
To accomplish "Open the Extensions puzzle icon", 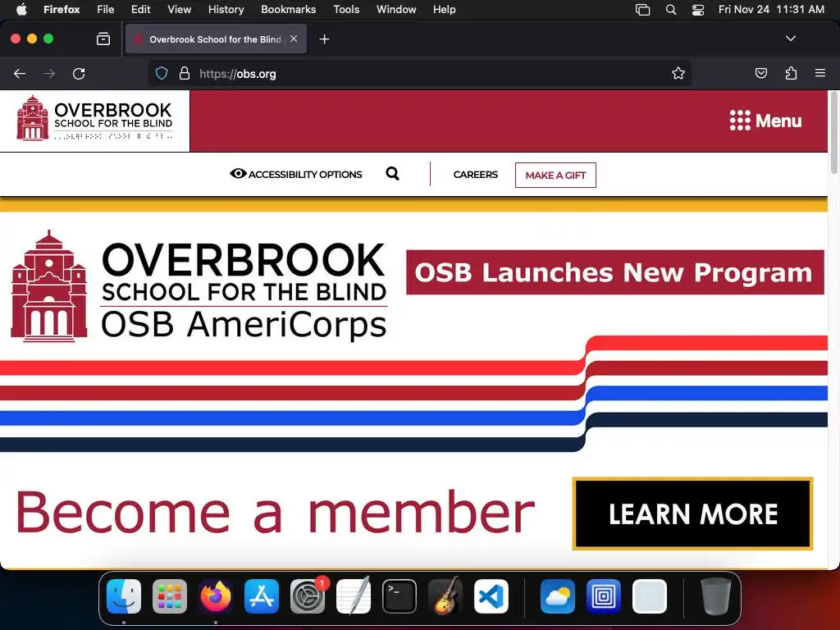I will (x=791, y=73).
